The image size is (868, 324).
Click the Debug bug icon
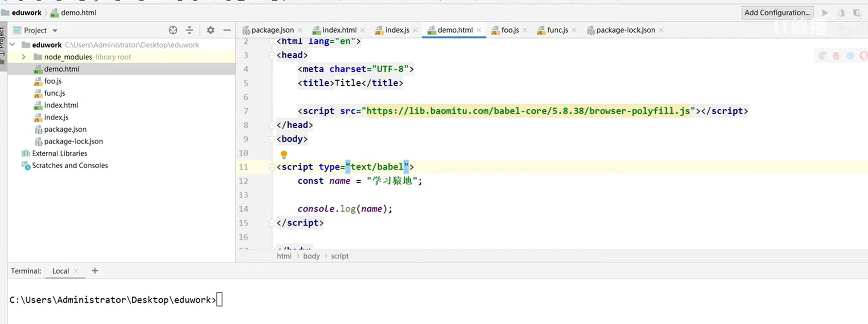(842, 13)
